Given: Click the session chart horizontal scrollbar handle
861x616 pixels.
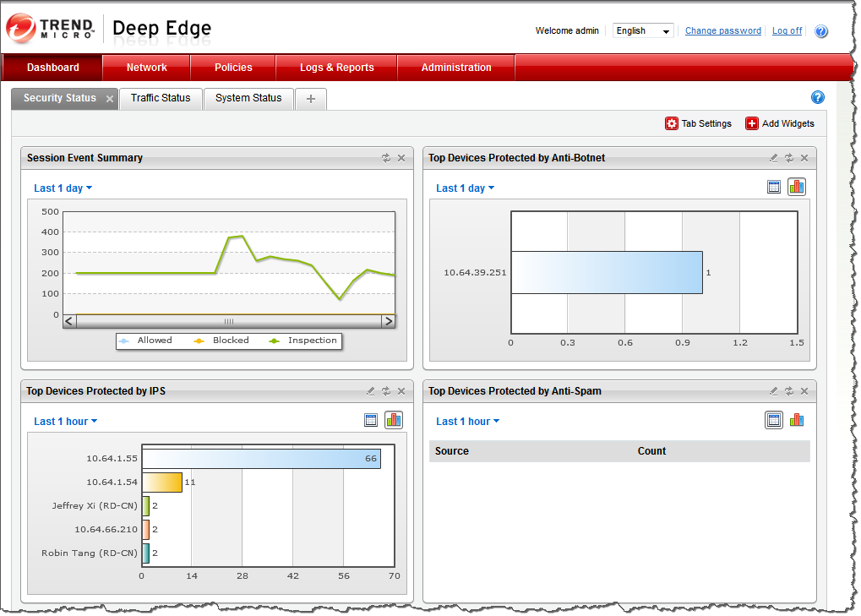Looking at the screenshot, I should point(228,322).
